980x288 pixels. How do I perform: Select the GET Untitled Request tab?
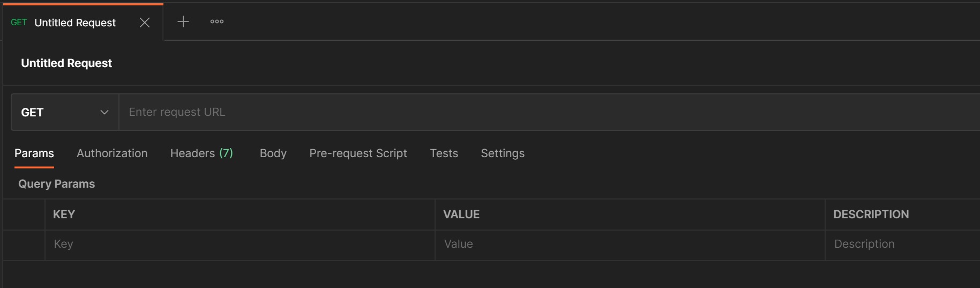pos(74,23)
